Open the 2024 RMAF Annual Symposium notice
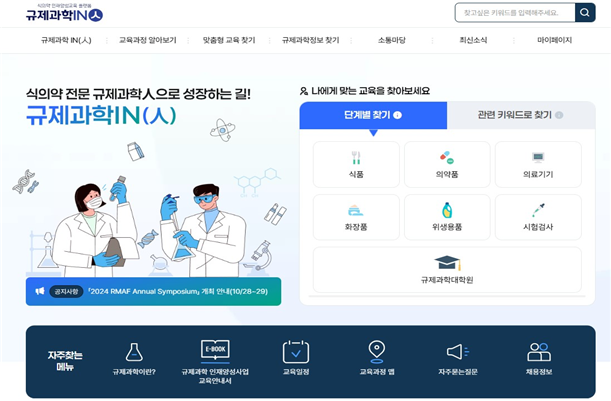Image resolution: width=611 pixels, height=401 pixels. pyautogui.click(x=154, y=291)
